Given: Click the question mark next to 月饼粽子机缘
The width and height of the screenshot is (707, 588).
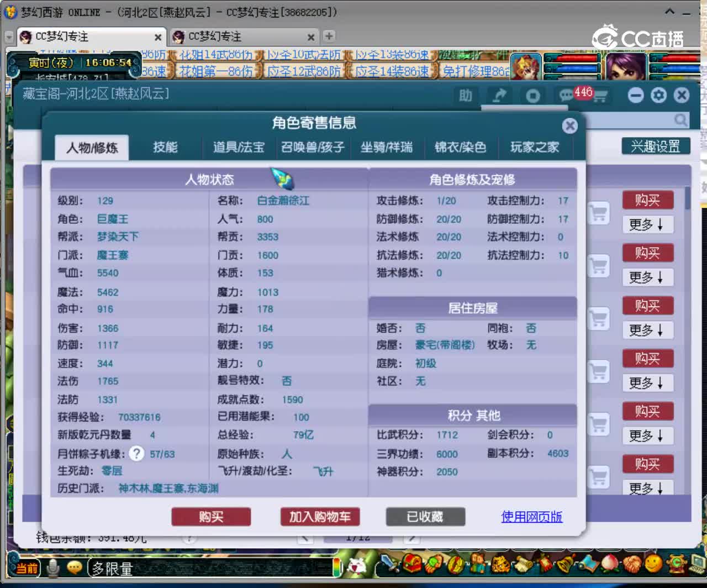Looking at the screenshot, I should pos(136,454).
